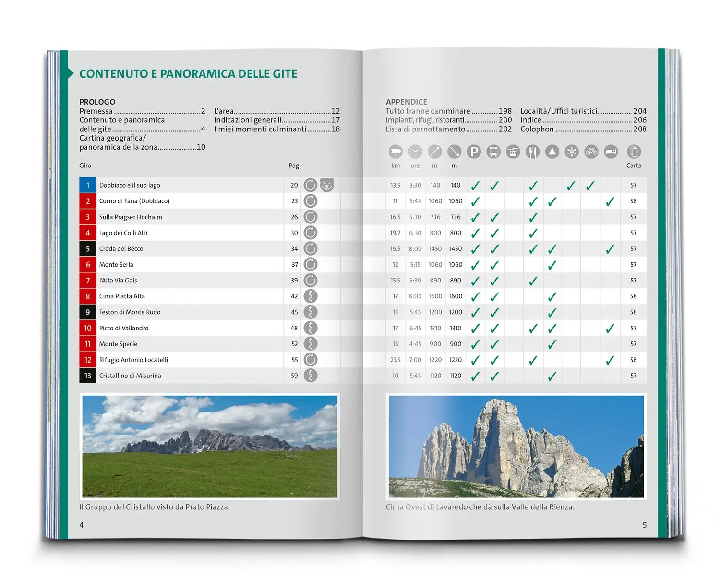Screen dimensions: 720x588
Task: Open the Indicazioni generali entry
Action: click(277, 120)
